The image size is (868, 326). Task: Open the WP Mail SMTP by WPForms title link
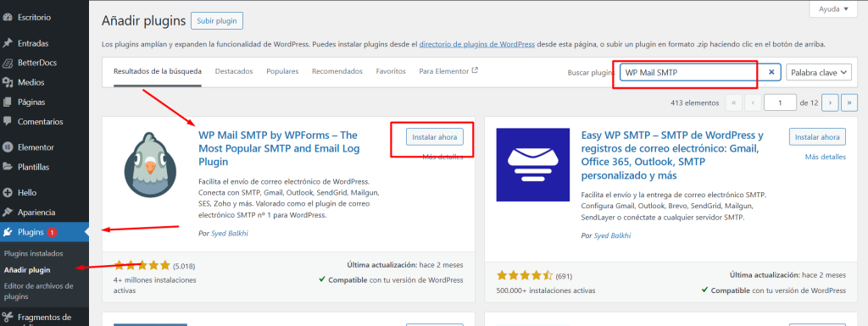pos(279,149)
